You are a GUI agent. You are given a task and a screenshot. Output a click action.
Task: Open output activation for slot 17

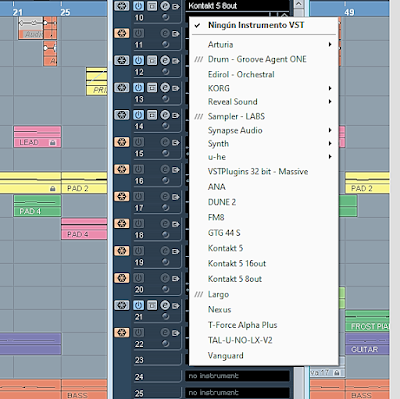point(176,197)
